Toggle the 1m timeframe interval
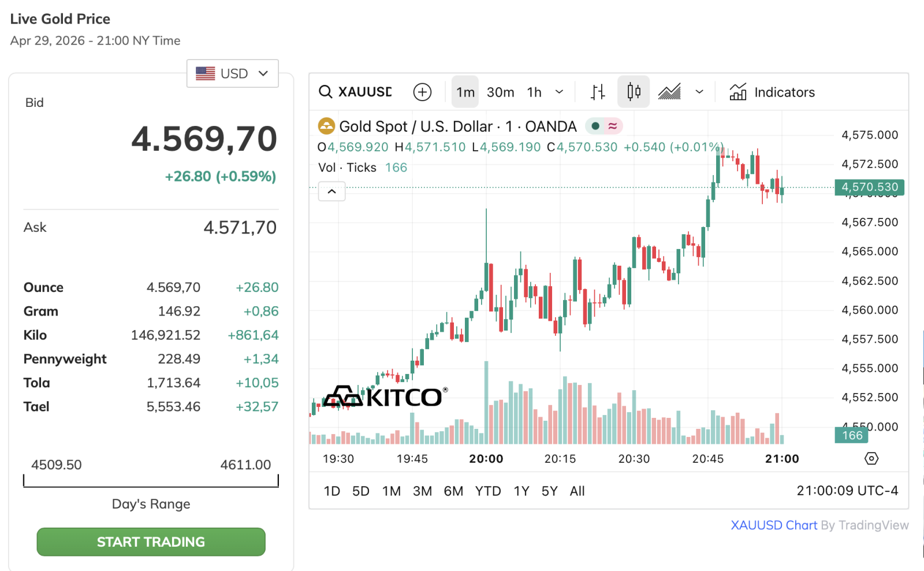This screenshot has width=924, height=571. coord(465,92)
